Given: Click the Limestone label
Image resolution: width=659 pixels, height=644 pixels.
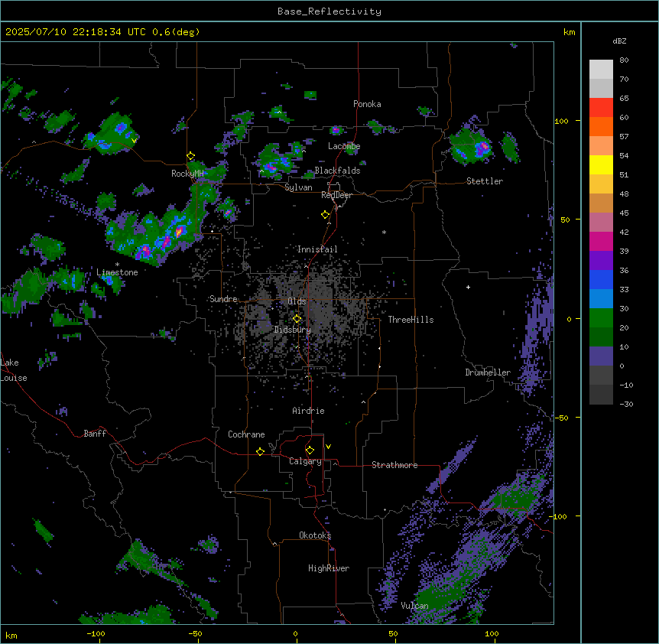Looking at the screenshot, I should [x=117, y=272].
